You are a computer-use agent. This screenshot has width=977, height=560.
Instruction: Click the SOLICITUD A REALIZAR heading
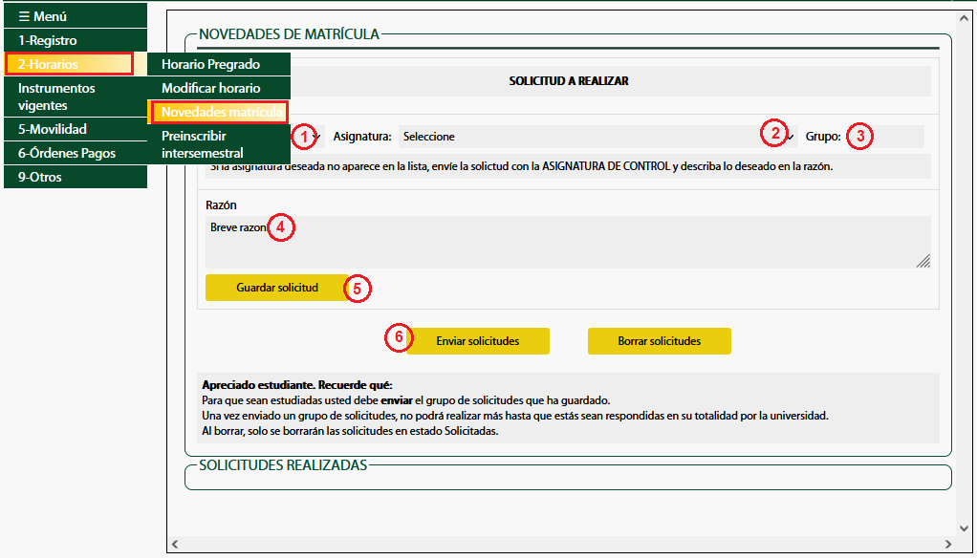tap(568, 81)
